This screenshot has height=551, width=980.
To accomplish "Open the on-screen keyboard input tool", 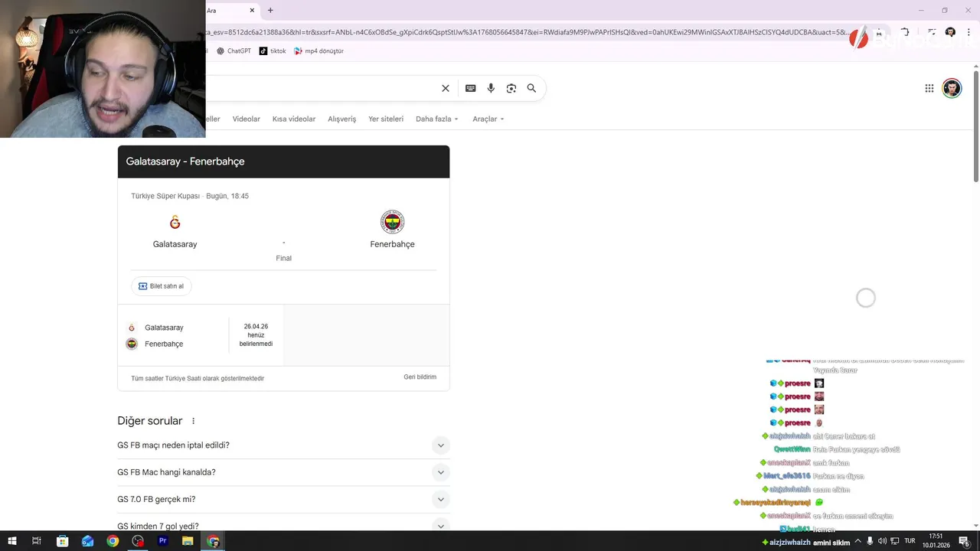I will pos(471,88).
